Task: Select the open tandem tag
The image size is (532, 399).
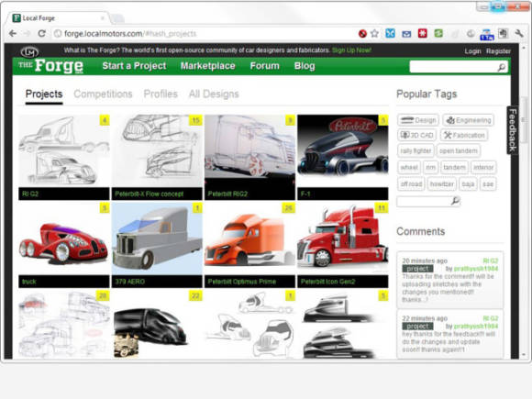Action: (x=458, y=150)
